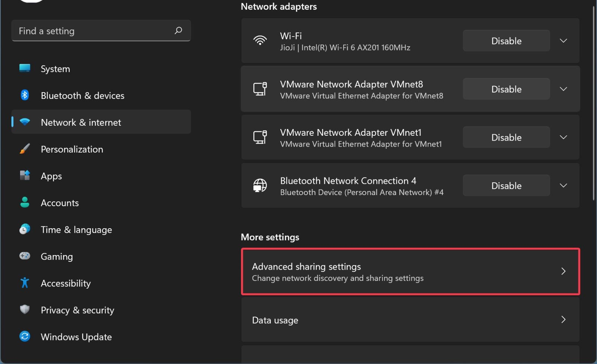Screen dimensions: 597x364
Task: Open Accessibility settings
Action: coord(101,283)
